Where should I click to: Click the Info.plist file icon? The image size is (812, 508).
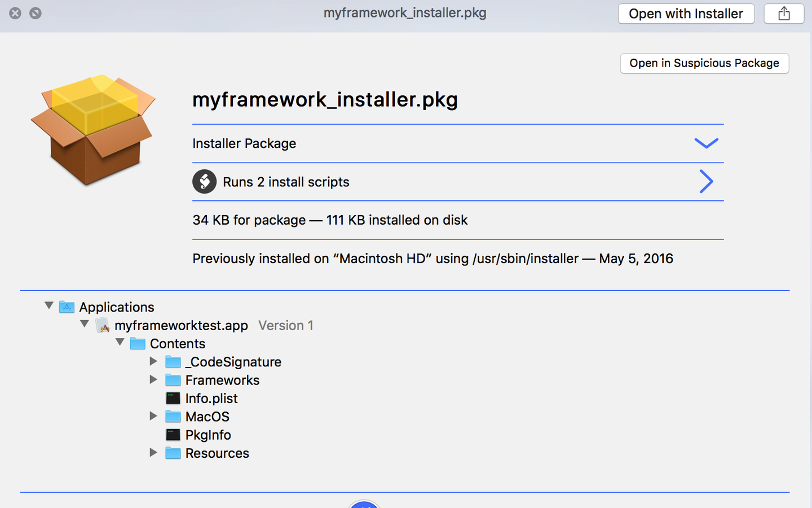coord(173,398)
